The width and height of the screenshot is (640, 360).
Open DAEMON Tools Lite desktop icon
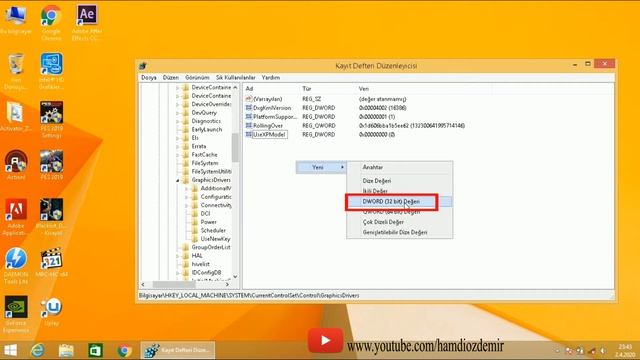16,266
